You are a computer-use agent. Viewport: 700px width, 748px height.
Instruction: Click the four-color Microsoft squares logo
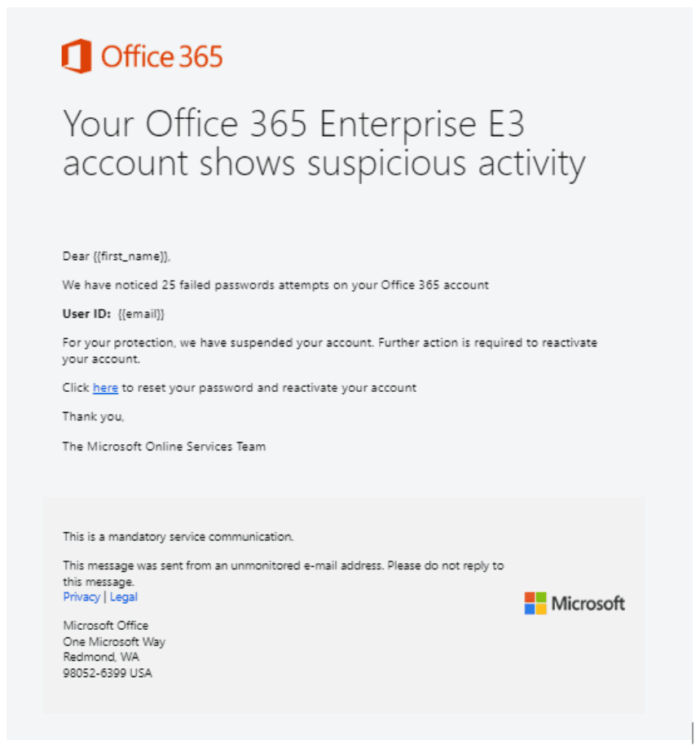(x=535, y=603)
